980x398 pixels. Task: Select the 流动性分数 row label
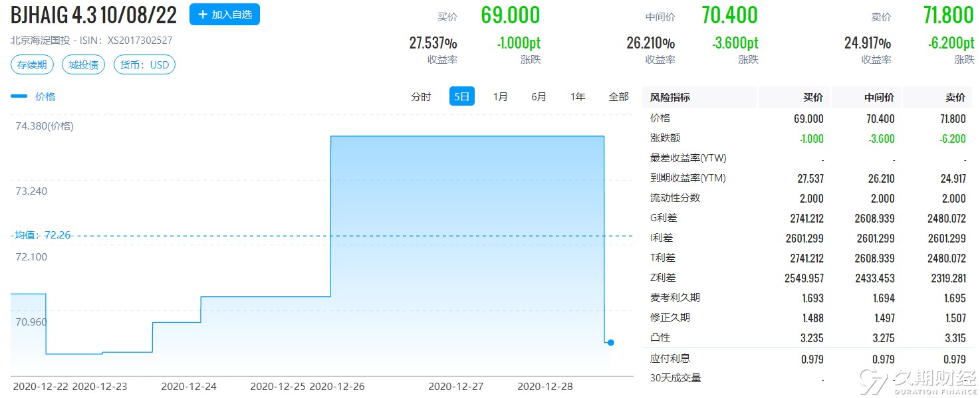(x=675, y=198)
